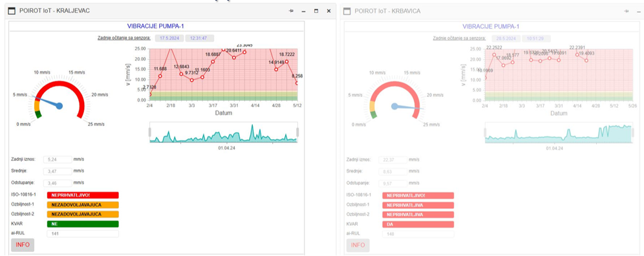Click the Ozbiljnost-1 NEPRIHVATLJIVA badge in KRBAVICA
This screenshot has width=644, height=256.
click(418, 205)
